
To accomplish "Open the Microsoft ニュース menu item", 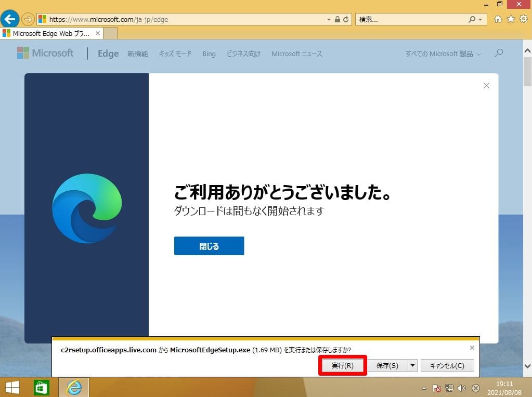I will (x=297, y=54).
